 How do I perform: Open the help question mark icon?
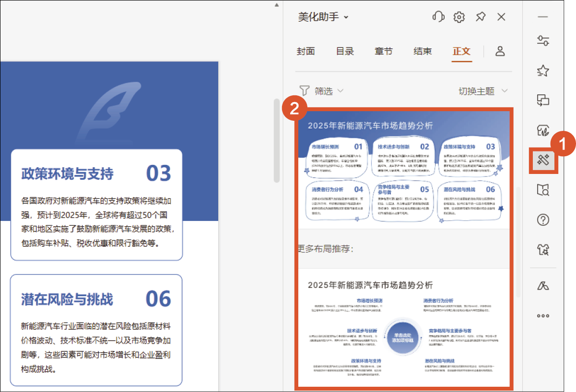tap(543, 220)
